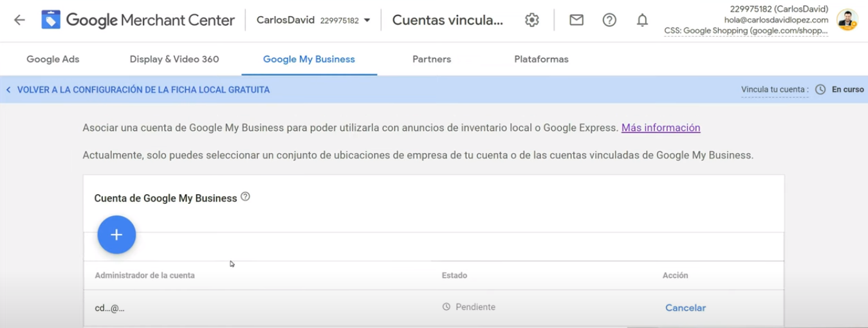The width and height of the screenshot is (868, 328).
Task: Open the mail envelope icon
Action: coord(577,20)
